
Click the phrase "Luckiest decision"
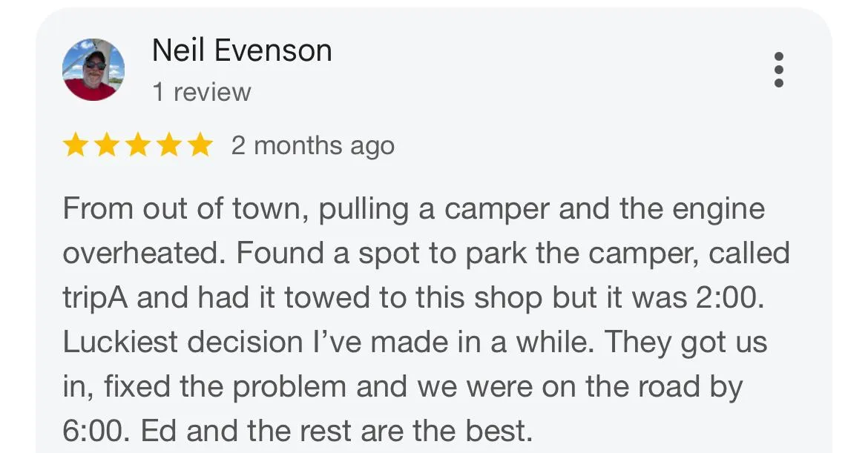pyautogui.click(x=183, y=342)
